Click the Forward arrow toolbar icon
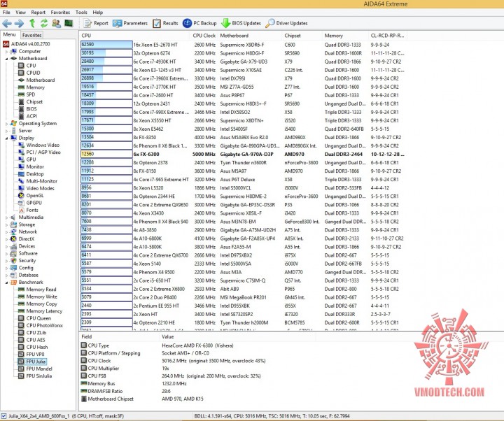This screenshot has width=504, height=421. tap(20, 23)
